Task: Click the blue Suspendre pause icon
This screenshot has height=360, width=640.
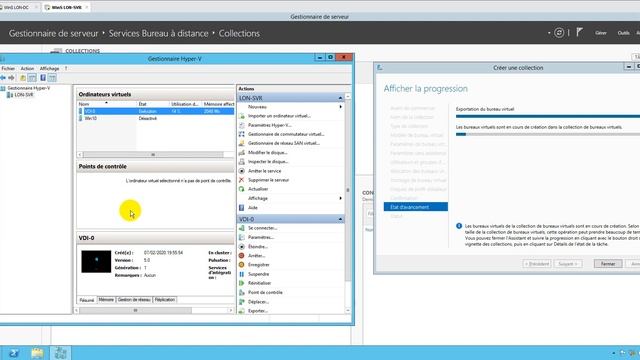Action: [242, 274]
